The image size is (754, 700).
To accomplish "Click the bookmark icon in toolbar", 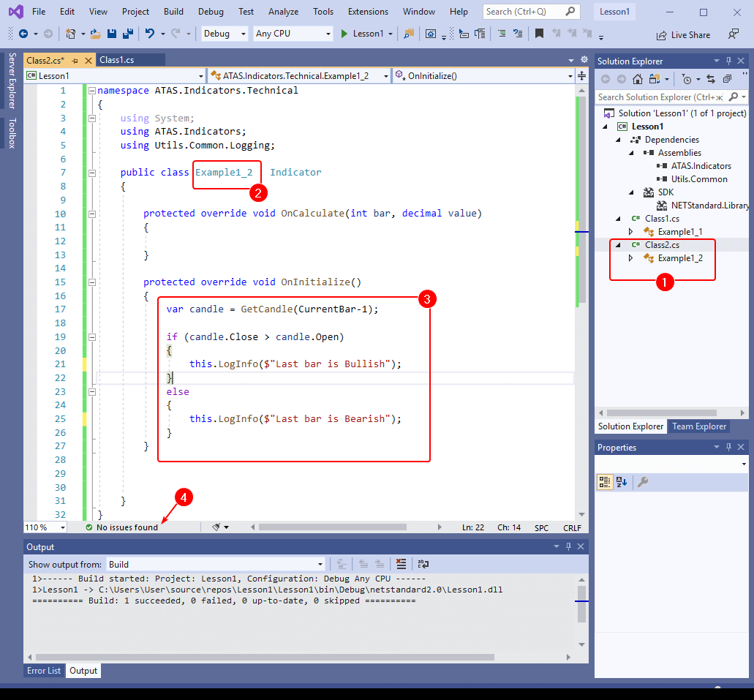I will click(539, 34).
